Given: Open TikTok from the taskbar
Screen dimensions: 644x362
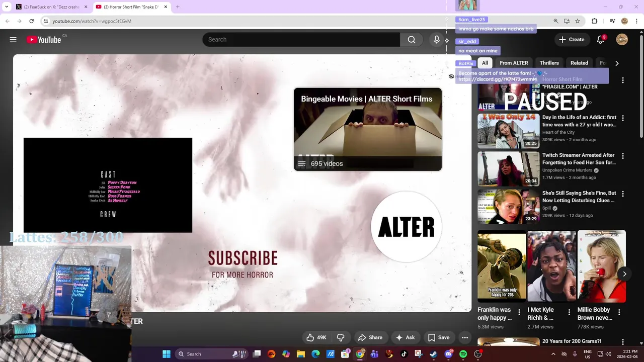Looking at the screenshot, I should tap(404, 354).
